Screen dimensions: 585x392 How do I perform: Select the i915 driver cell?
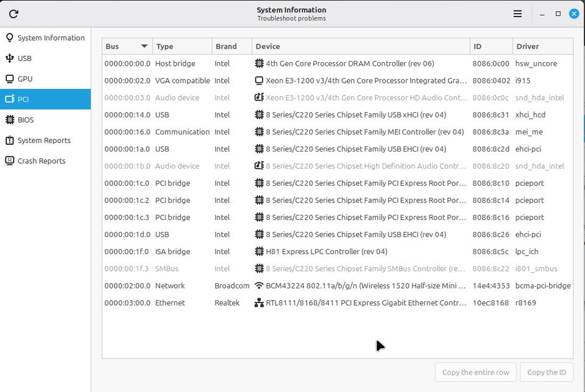tap(523, 80)
